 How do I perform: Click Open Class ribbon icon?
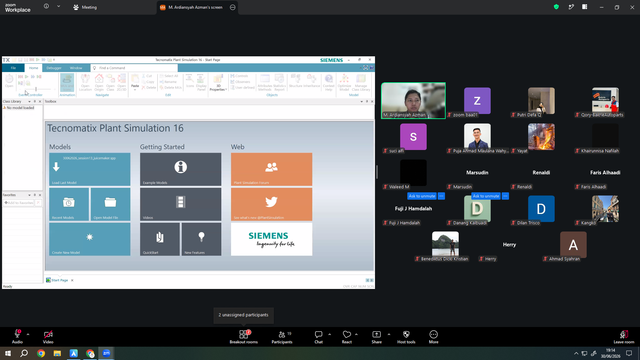pyautogui.click(x=110, y=83)
